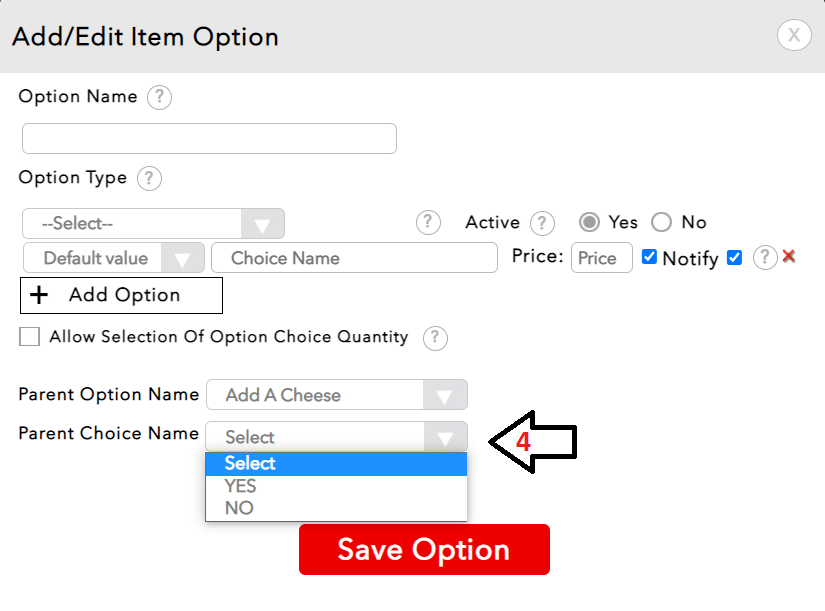This screenshot has width=825, height=611.
Task: Choose YES from the Parent Choice list
Action: [x=241, y=486]
